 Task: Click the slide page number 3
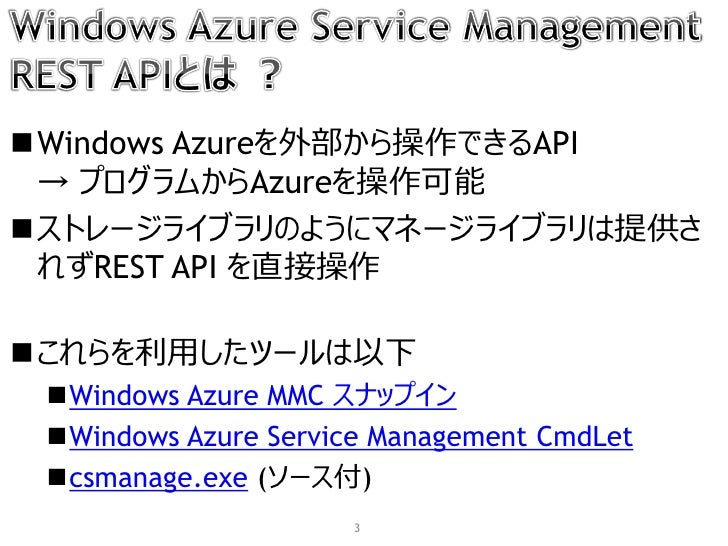pyautogui.click(x=357, y=528)
